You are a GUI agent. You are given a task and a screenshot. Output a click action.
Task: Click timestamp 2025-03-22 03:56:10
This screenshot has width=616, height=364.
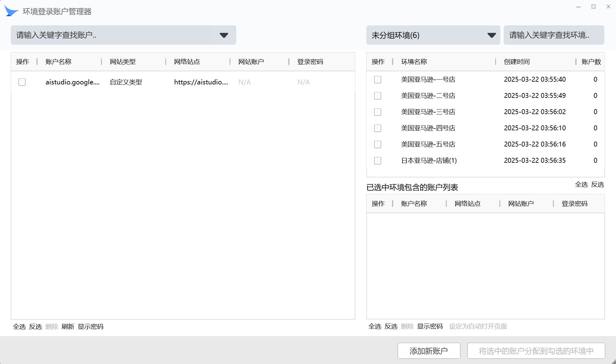[535, 128]
